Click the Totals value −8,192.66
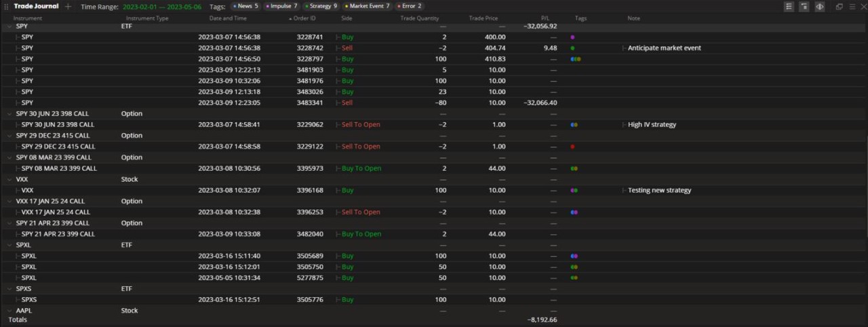 pos(542,320)
